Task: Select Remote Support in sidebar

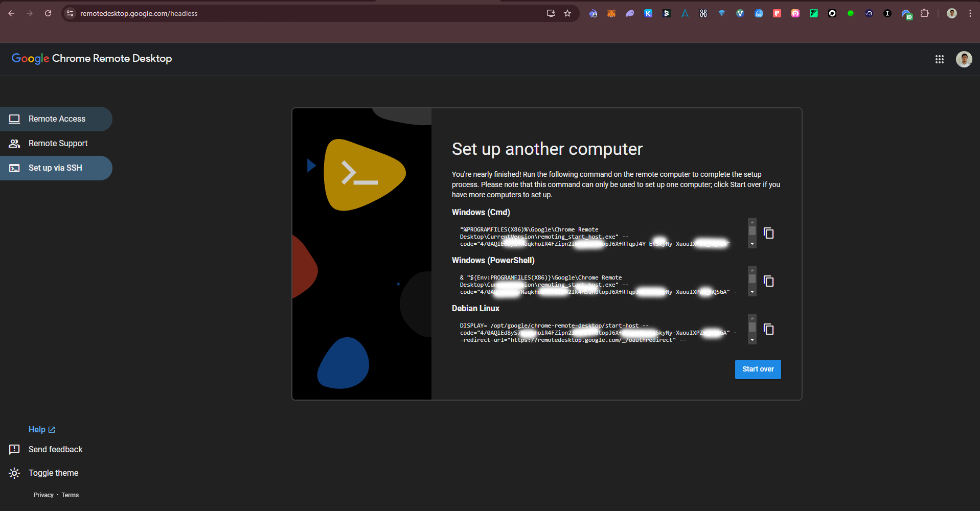Action: 56,144
